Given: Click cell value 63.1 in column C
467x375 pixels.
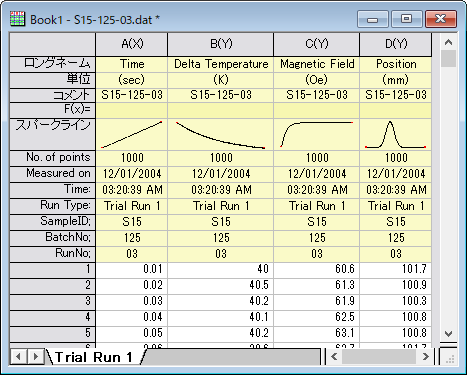Looking at the screenshot, I should click(x=317, y=334).
